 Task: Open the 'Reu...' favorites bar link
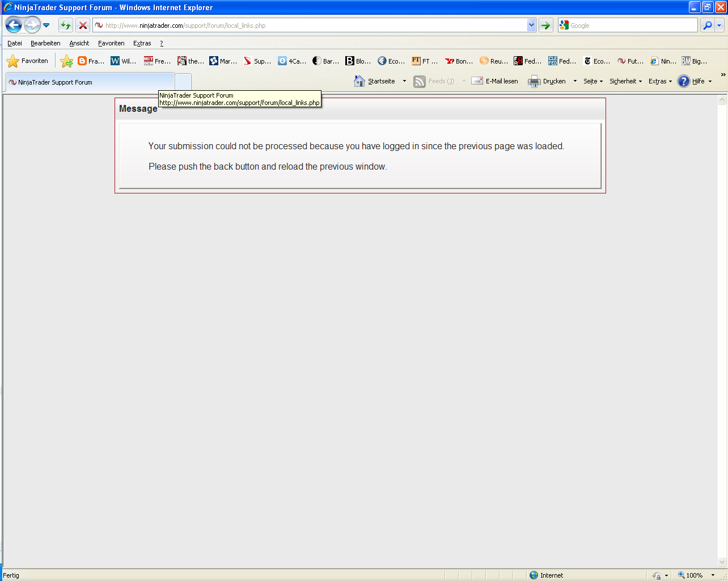point(493,61)
